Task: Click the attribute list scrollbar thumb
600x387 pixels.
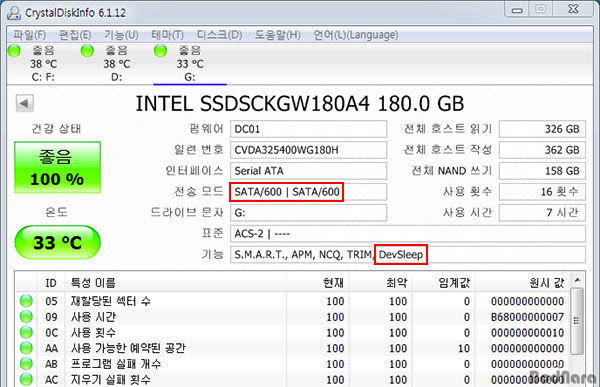Action: (577, 321)
